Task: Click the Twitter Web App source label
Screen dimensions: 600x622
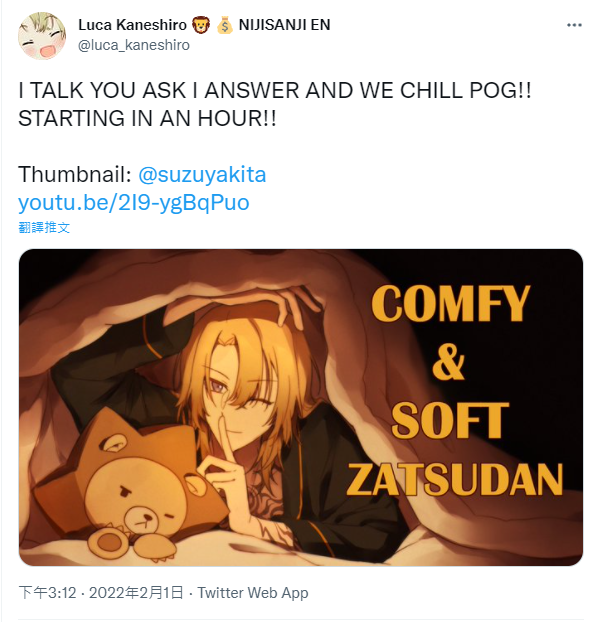Action: pos(253,593)
